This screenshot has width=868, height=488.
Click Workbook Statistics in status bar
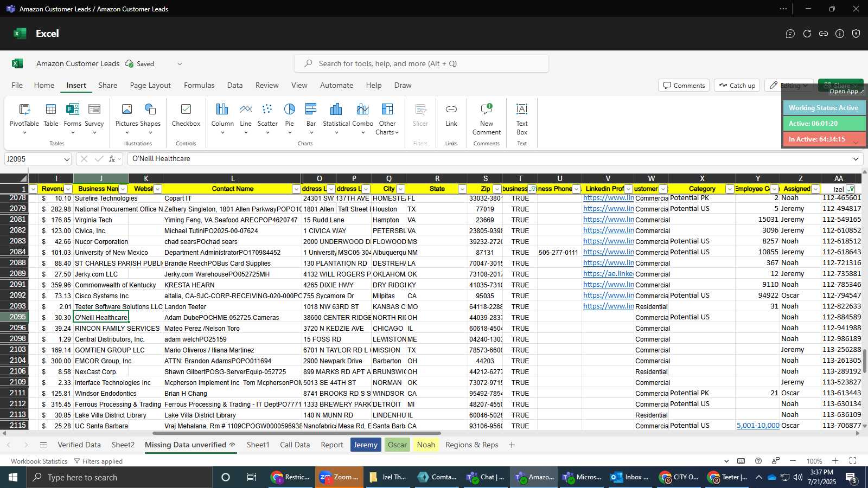(x=39, y=461)
